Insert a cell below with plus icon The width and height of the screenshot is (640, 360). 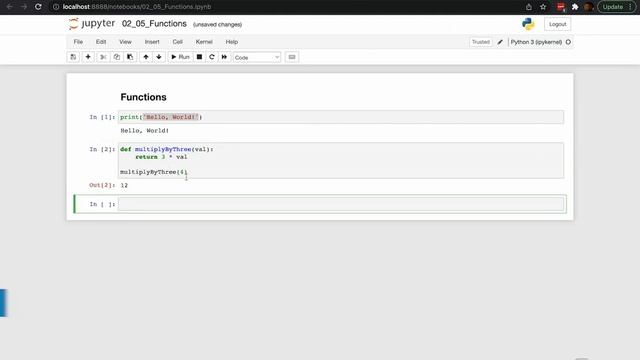(88, 57)
